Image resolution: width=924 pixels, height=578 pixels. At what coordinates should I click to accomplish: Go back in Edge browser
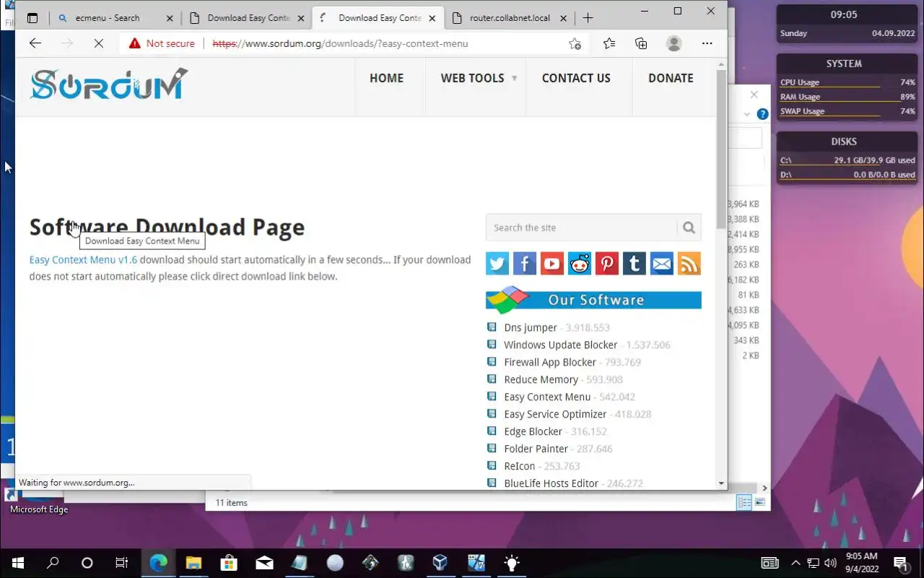pos(35,43)
